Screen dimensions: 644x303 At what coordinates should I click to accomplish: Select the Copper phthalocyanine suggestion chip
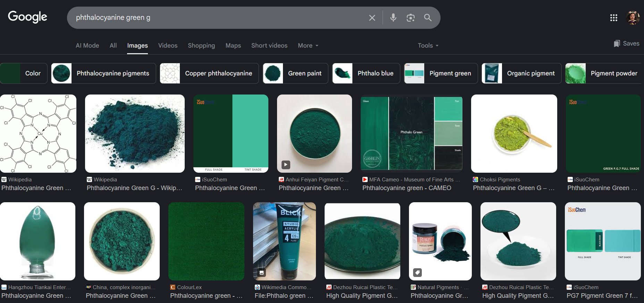209,73
